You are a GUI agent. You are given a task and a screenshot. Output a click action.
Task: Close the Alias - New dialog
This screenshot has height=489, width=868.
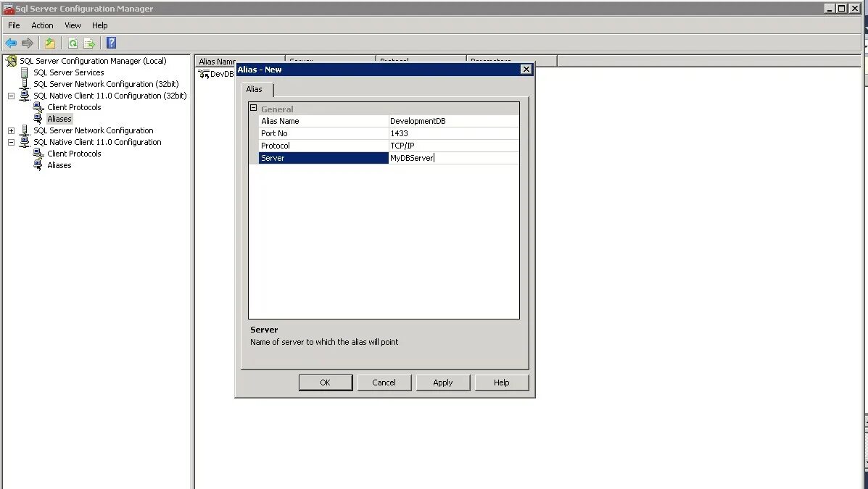pyautogui.click(x=526, y=69)
